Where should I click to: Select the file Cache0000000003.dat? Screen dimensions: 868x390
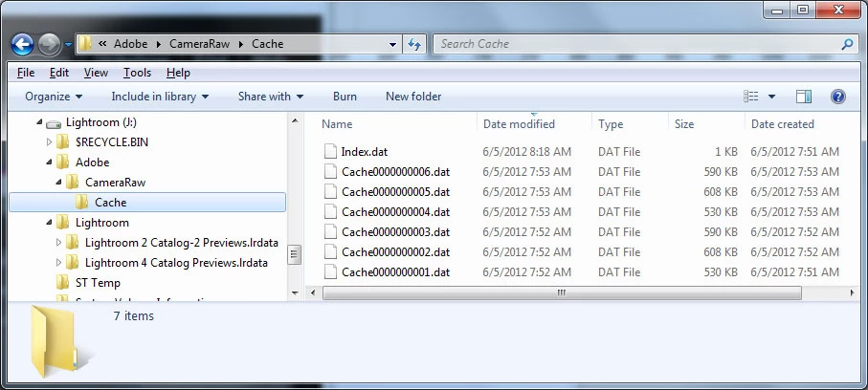pos(395,231)
